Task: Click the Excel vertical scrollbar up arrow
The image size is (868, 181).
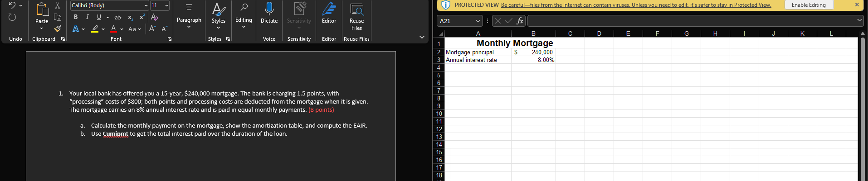Action: tap(863, 33)
